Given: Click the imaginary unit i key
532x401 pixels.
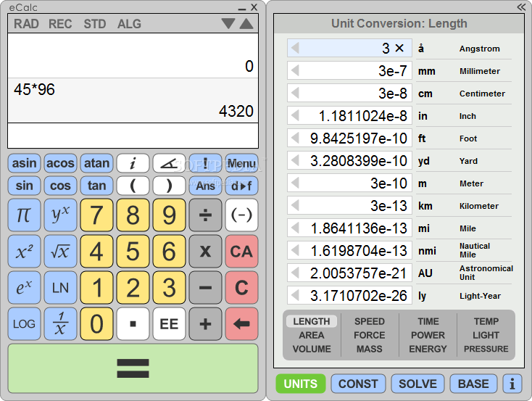Looking at the screenshot, I should coord(133,164).
